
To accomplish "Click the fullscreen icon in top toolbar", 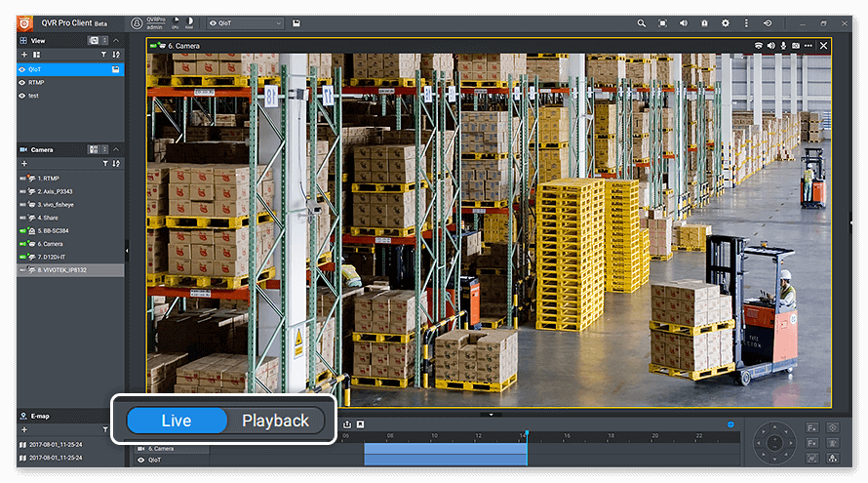I will click(662, 22).
